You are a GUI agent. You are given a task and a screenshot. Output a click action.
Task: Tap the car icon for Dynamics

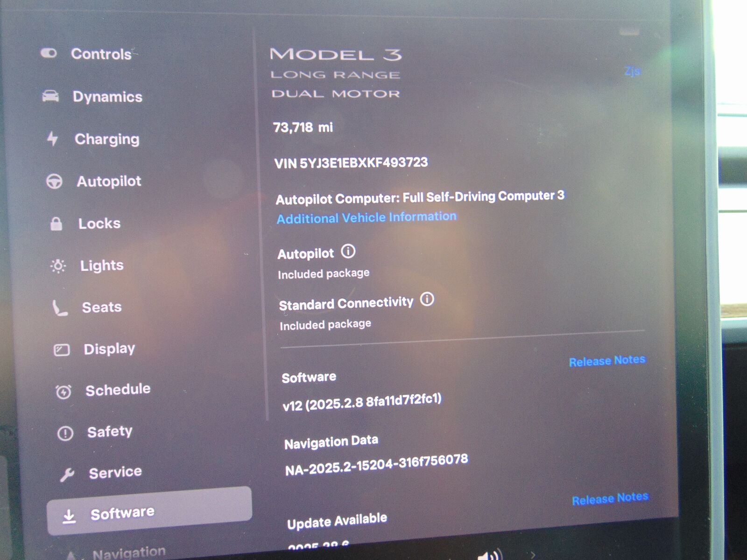pos(50,96)
